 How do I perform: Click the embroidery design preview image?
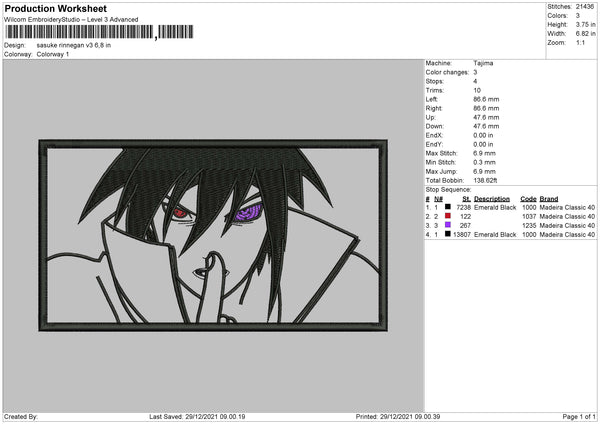pyautogui.click(x=213, y=235)
